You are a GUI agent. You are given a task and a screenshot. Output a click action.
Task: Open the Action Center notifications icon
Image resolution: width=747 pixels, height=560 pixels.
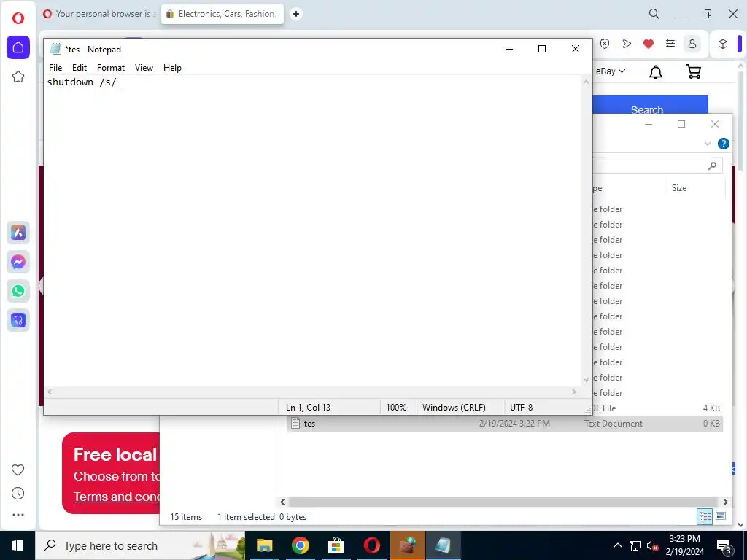tap(724, 545)
